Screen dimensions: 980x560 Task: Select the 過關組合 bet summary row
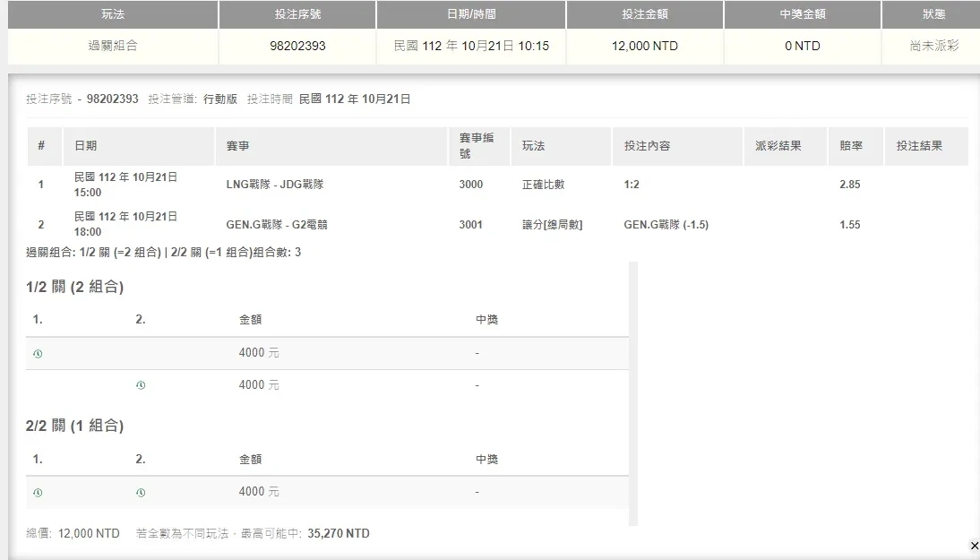click(x=113, y=46)
